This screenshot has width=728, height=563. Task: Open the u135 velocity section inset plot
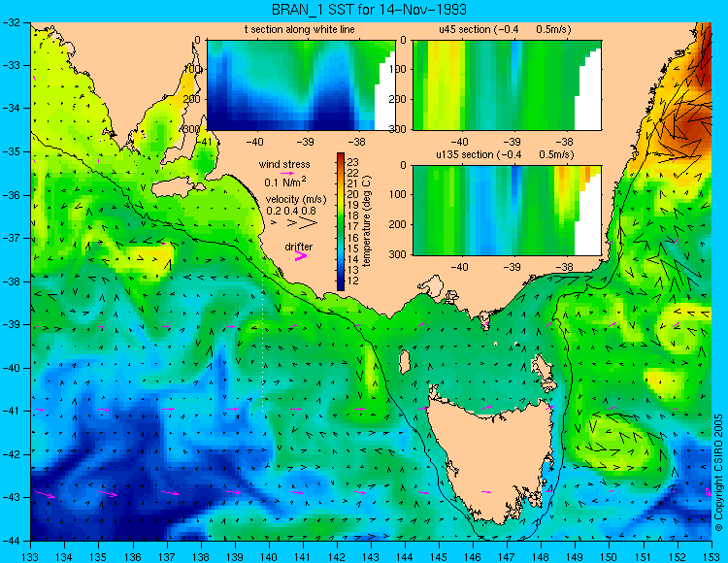507,211
